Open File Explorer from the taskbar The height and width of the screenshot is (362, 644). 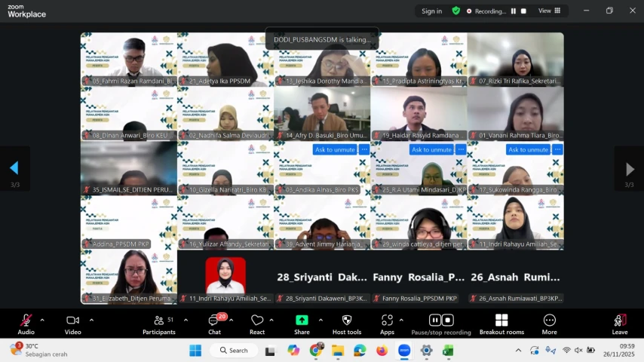point(338,351)
